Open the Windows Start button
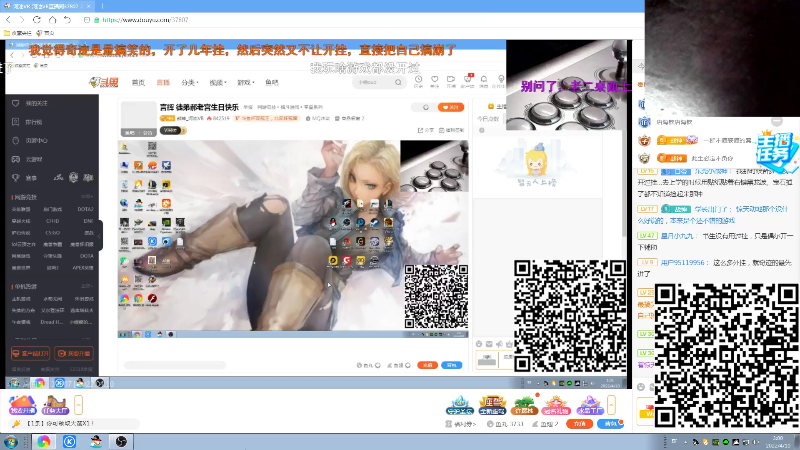This screenshot has height=450, width=800. point(11,442)
